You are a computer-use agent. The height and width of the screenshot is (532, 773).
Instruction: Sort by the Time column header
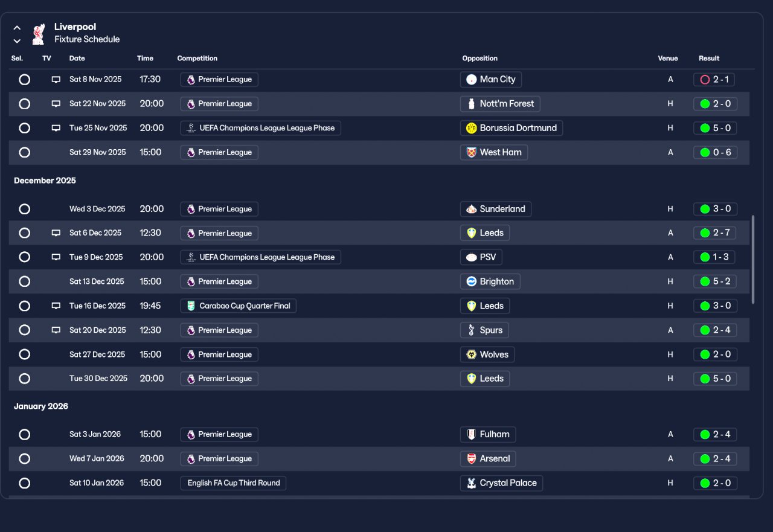pos(146,59)
